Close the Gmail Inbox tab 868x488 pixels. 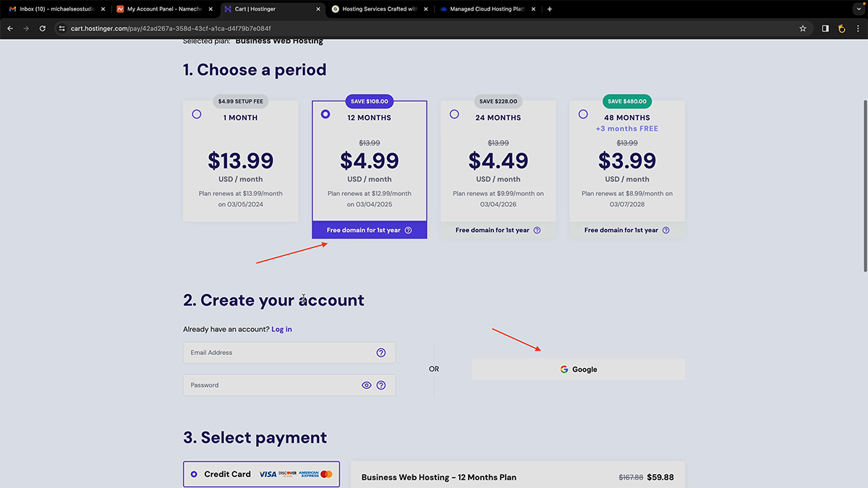[103, 9]
